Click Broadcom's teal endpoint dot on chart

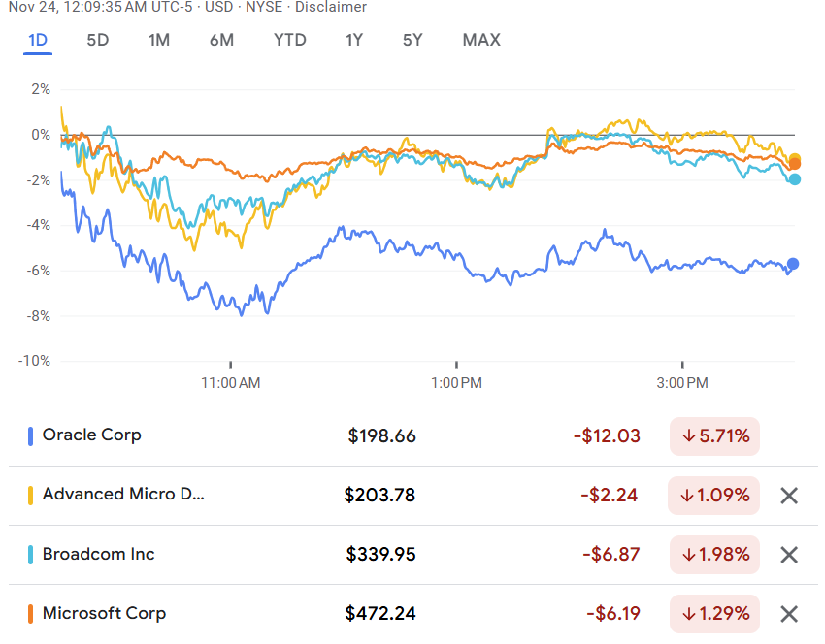click(x=795, y=178)
